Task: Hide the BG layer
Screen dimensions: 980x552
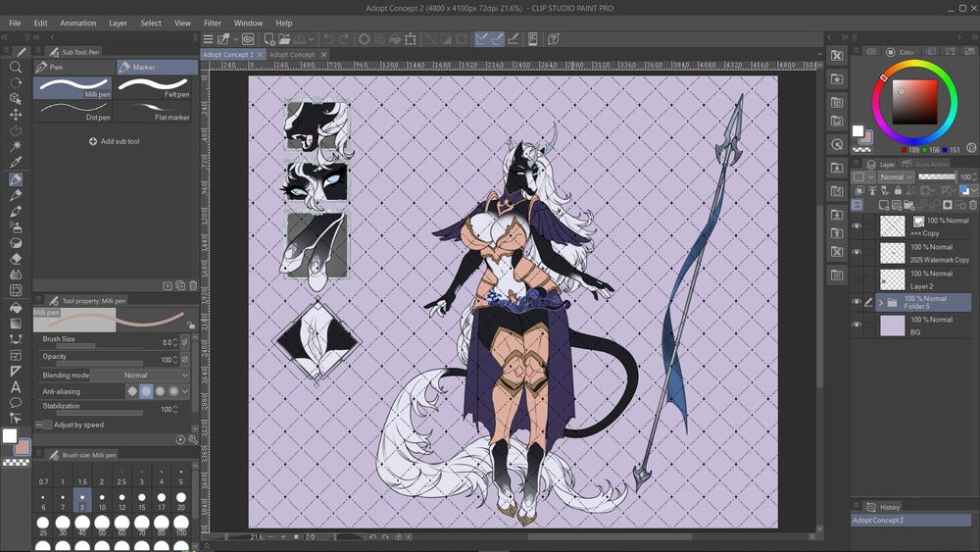Action: (857, 325)
